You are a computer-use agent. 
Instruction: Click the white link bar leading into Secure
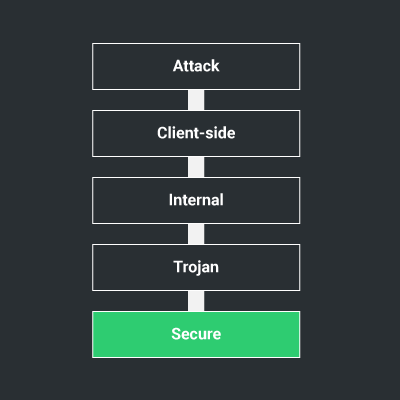196,301
